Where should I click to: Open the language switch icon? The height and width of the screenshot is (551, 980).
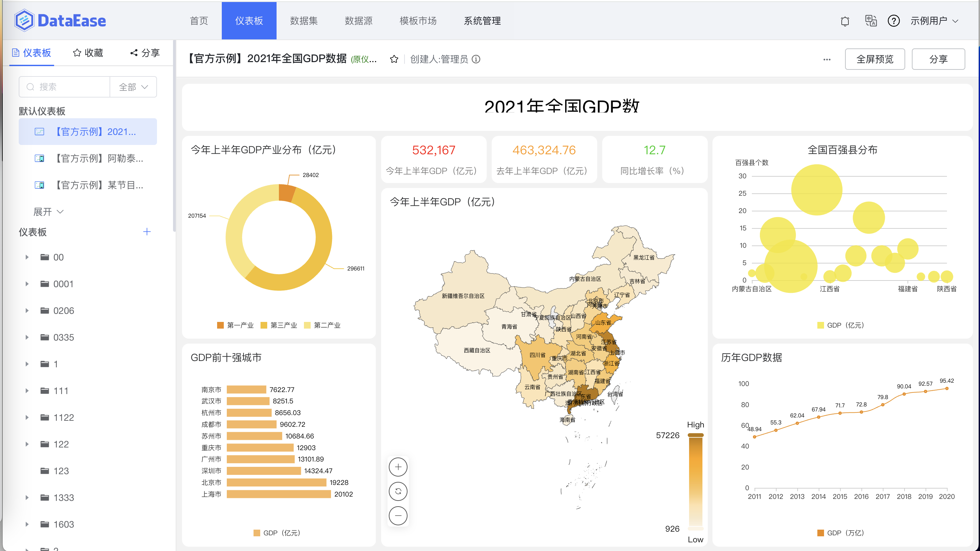point(870,20)
